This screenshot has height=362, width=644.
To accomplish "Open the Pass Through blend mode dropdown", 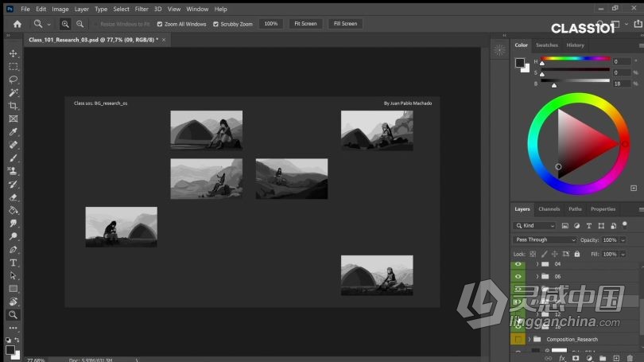I will [x=545, y=239].
